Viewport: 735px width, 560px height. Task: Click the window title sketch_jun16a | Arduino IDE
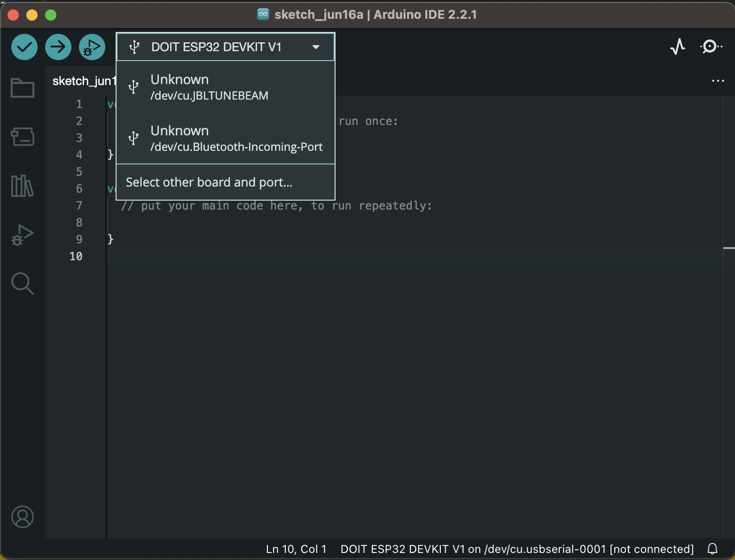tap(375, 15)
